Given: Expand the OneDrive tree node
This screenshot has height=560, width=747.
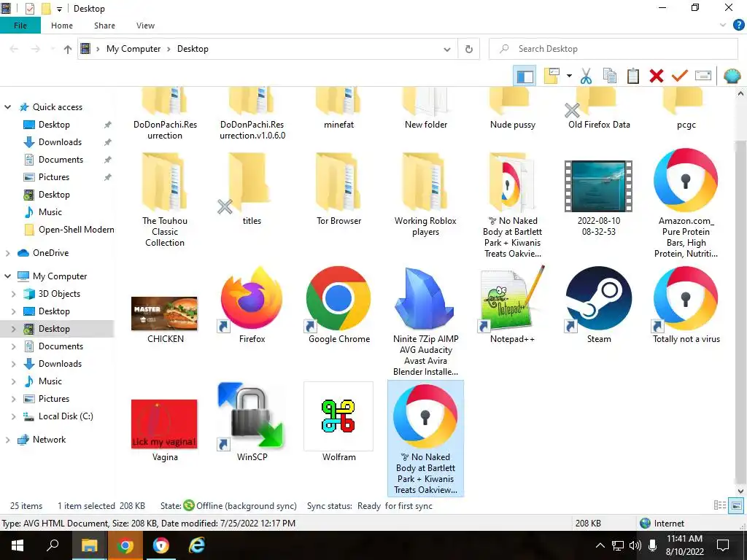Looking at the screenshot, I should [x=7, y=253].
